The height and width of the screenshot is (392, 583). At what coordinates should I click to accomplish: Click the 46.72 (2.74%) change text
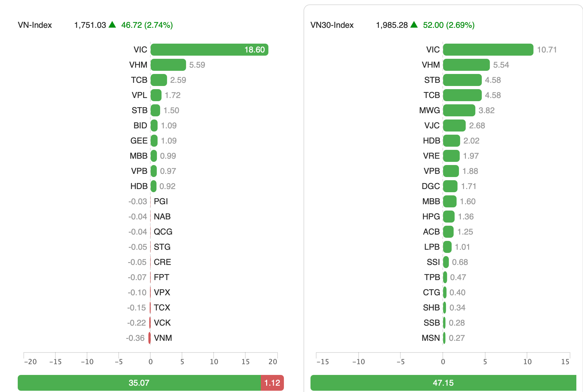pyautogui.click(x=147, y=25)
